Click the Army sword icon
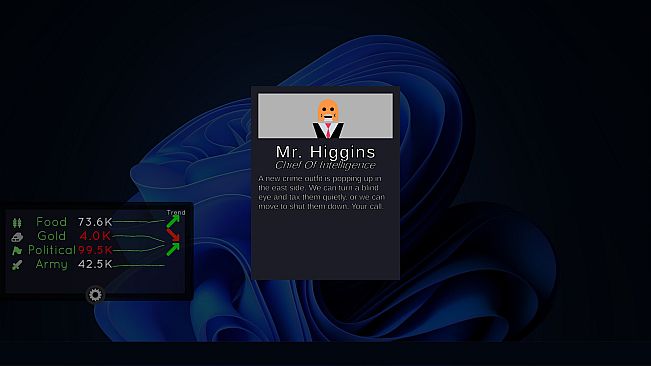This screenshot has width=651, height=366. [17, 265]
